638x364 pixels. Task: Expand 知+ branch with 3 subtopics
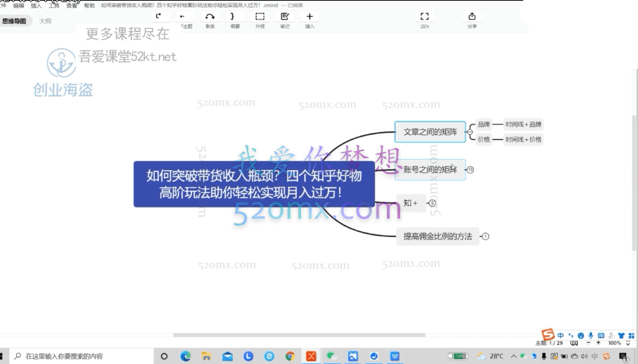(x=432, y=203)
